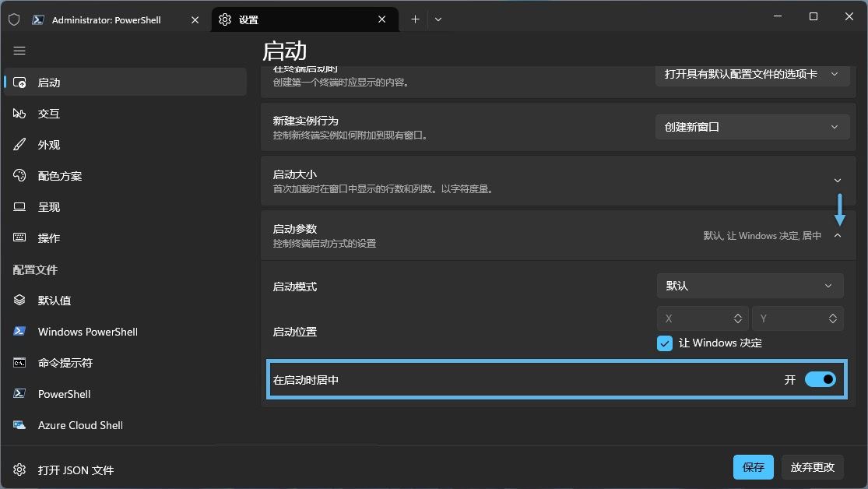Expand the 启动大小 section
Screen dimensions: 868x489
click(x=838, y=180)
